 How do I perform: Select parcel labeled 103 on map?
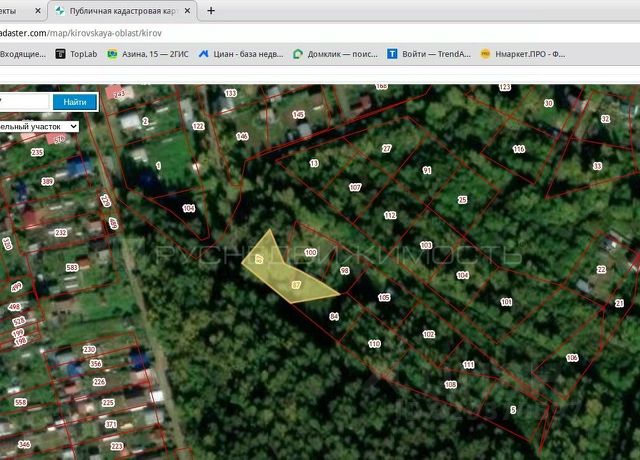tap(426, 245)
